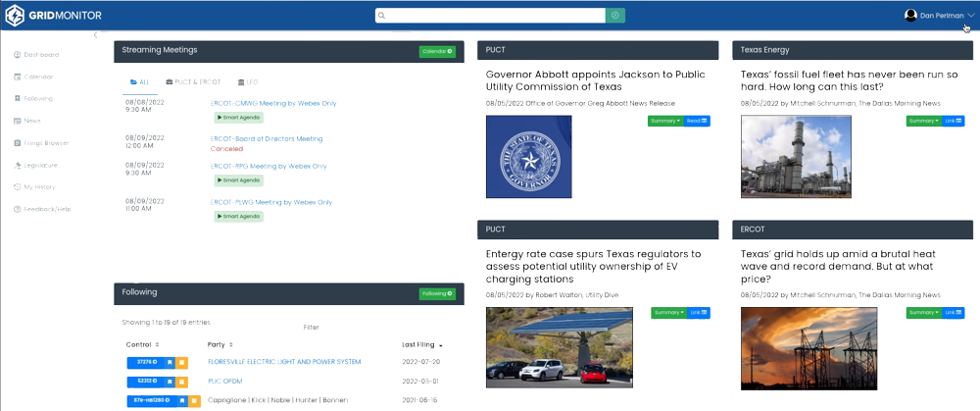
Task: Open the sunset power lines photo thumbnail
Action: click(x=808, y=348)
